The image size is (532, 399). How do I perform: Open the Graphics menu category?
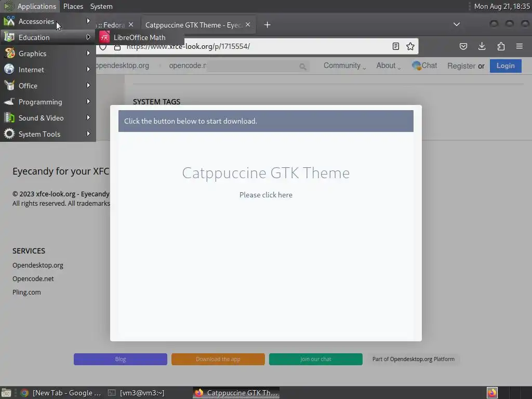coord(48,54)
